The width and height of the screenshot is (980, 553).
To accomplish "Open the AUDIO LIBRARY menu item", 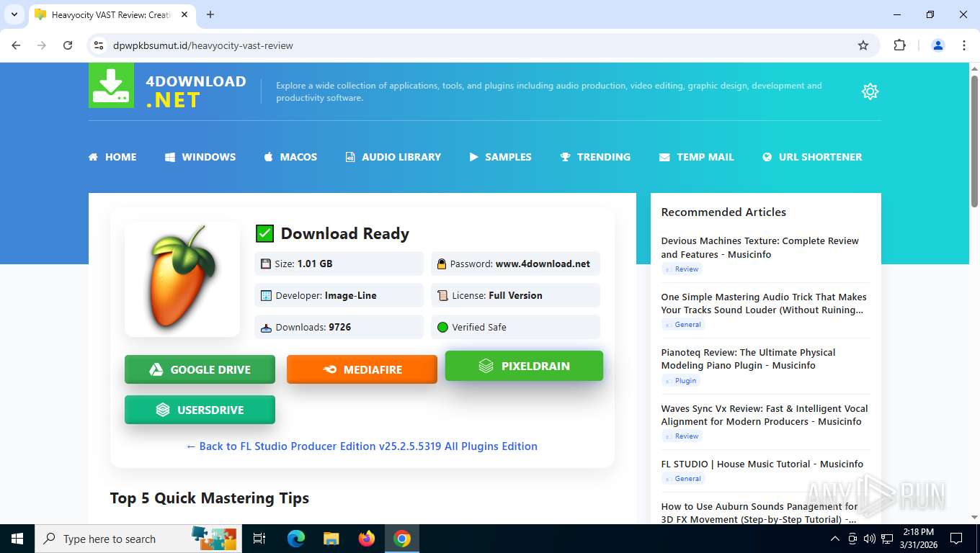I will click(393, 157).
